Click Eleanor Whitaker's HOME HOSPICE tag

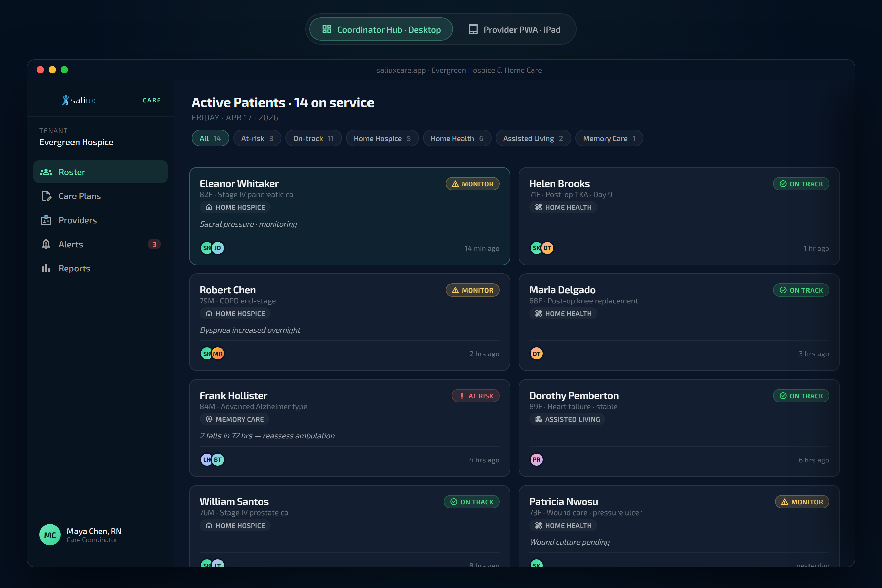(x=235, y=207)
